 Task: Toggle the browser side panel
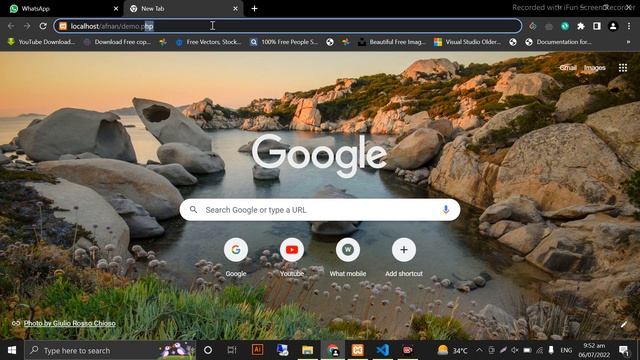pyautogui.click(x=597, y=26)
